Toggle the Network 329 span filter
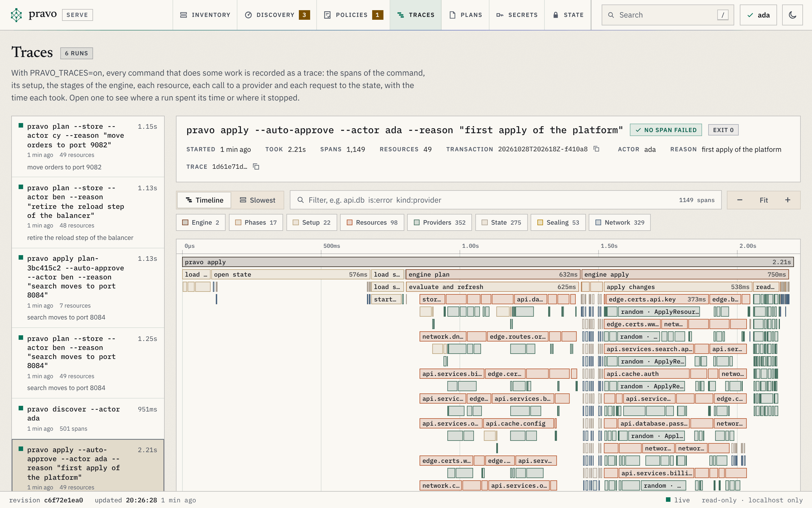The height and width of the screenshot is (508, 812). tap(620, 222)
